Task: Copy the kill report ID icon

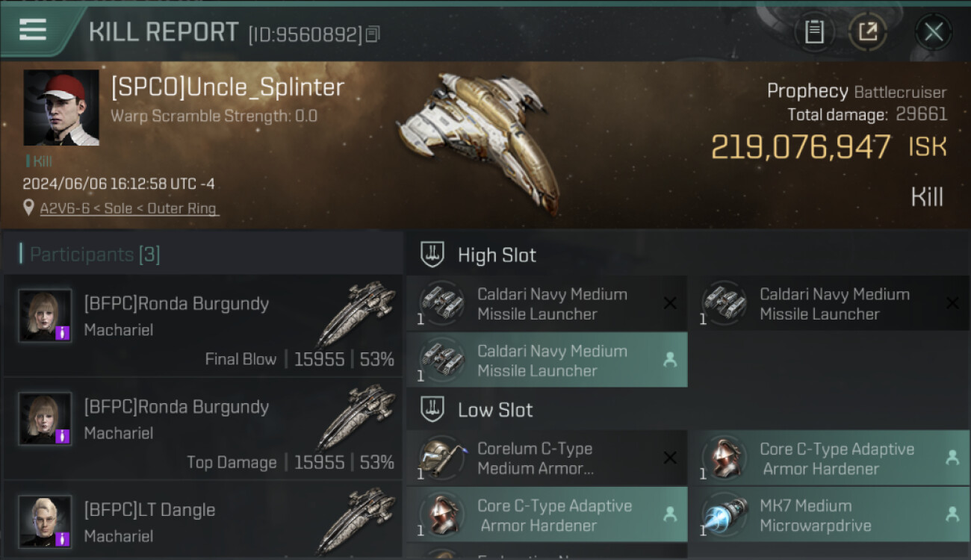Action: point(373,34)
